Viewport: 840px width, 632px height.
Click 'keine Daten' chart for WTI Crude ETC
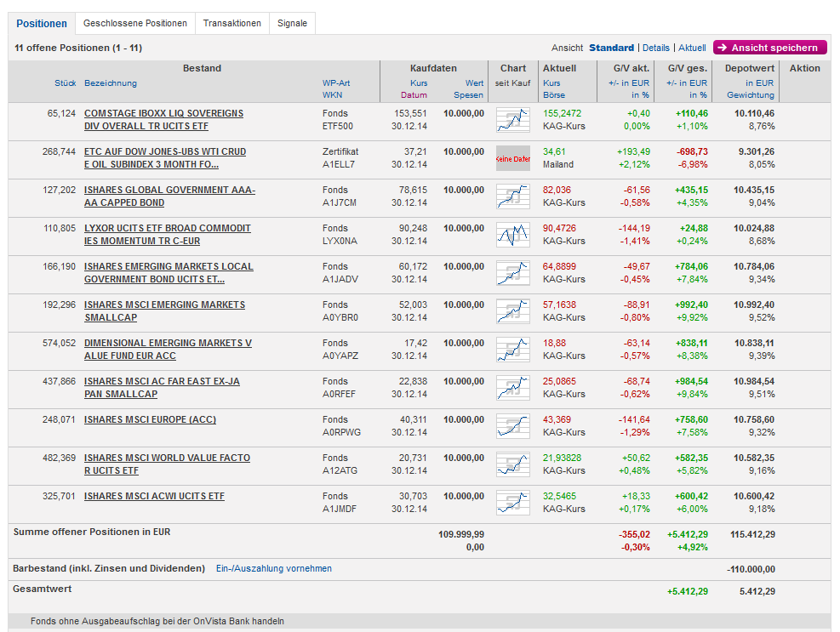512,158
